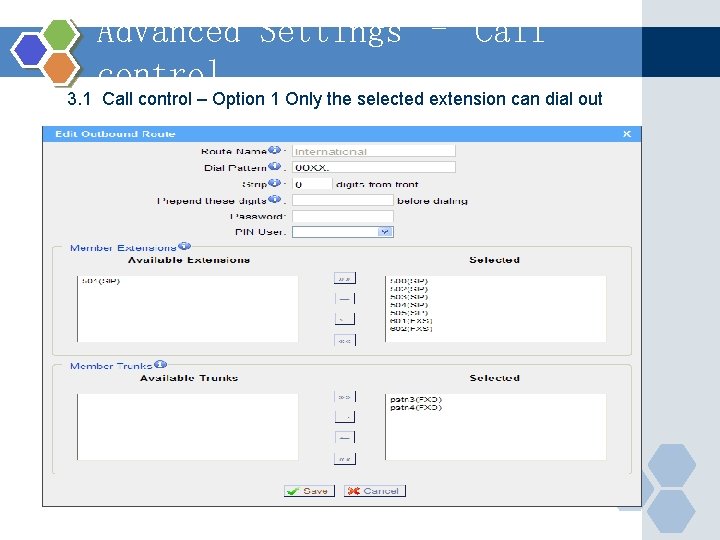The height and width of the screenshot is (540, 720).
Task: Move one extension to Selected list
Action: click(x=344, y=299)
